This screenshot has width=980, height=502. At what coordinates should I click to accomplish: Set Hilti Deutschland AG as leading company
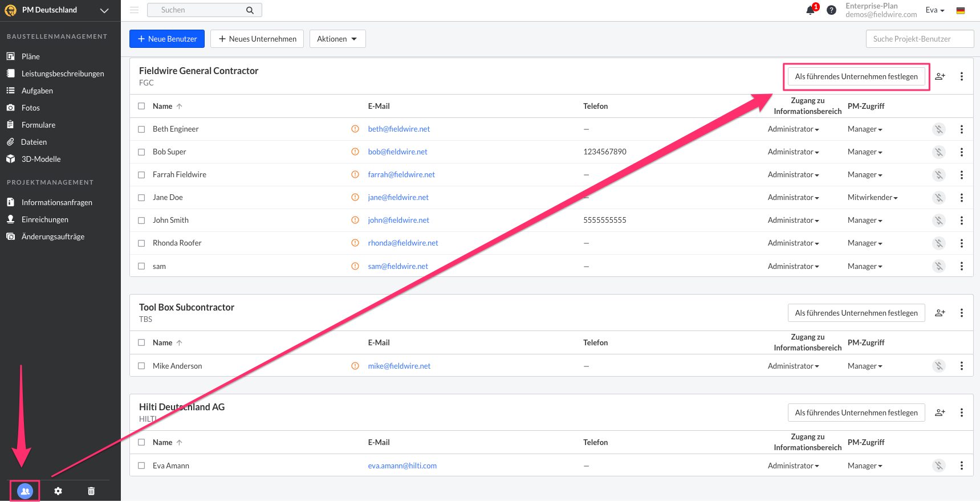click(856, 413)
